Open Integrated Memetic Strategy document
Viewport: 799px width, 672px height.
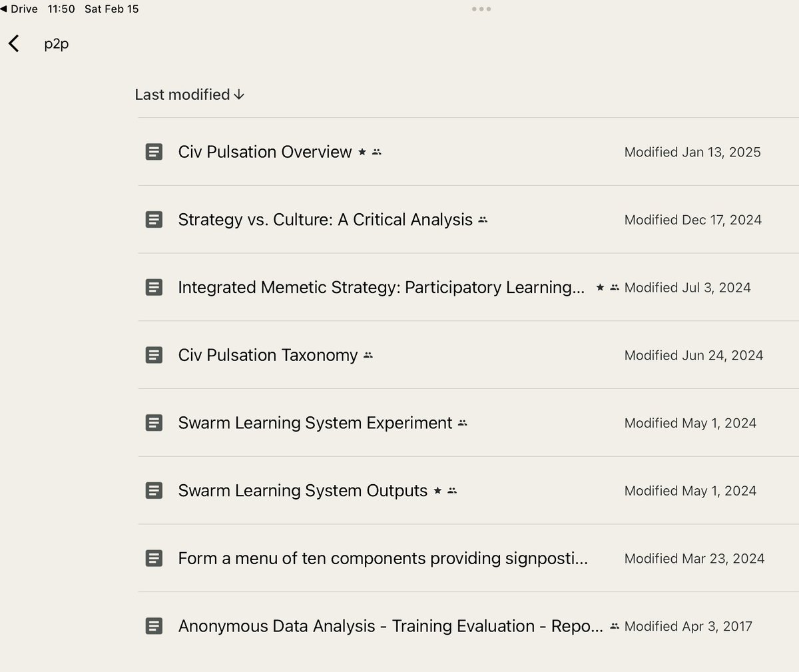click(x=382, y=287)
